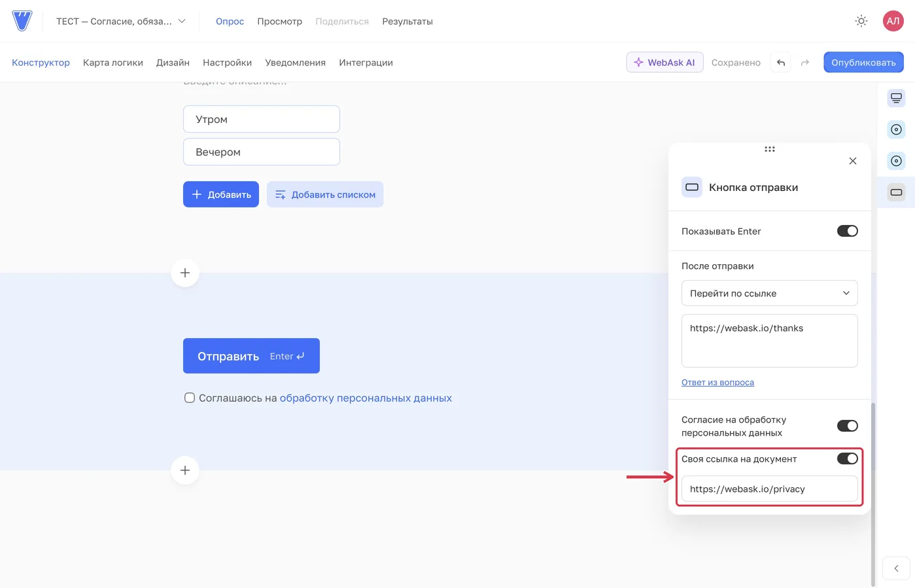Select the lower radio-question icon in the right sidebar
Screen dimensions: 915x588
pos(896,161)
